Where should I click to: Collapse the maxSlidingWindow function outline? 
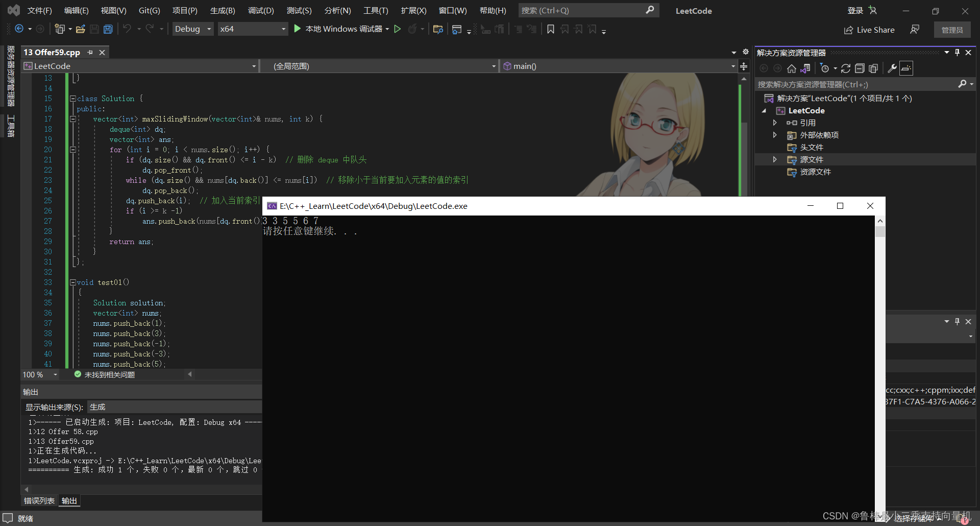[x=73, y=119]
